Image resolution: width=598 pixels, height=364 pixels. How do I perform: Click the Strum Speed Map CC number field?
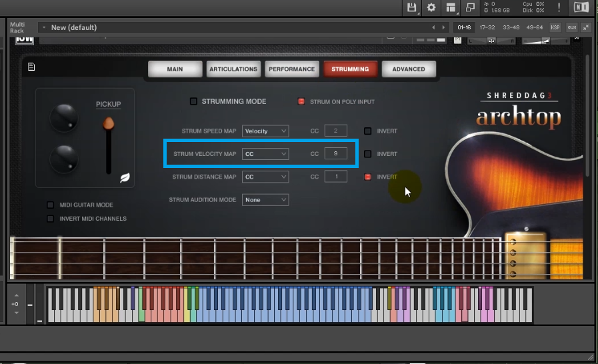(335, 131)
